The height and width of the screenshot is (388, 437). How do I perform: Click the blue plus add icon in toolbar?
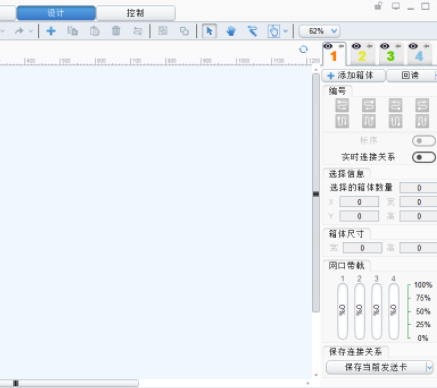pos(51,31)
